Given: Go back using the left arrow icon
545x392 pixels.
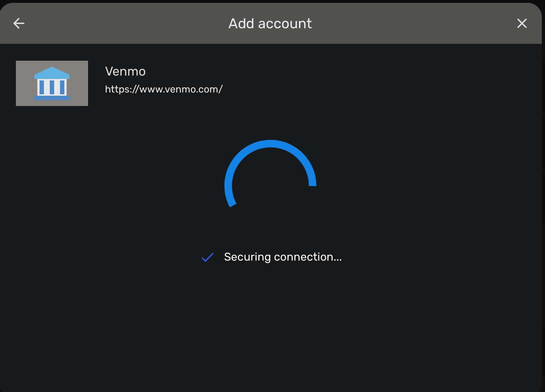Looking at the screenshot, I should (19, 23).
